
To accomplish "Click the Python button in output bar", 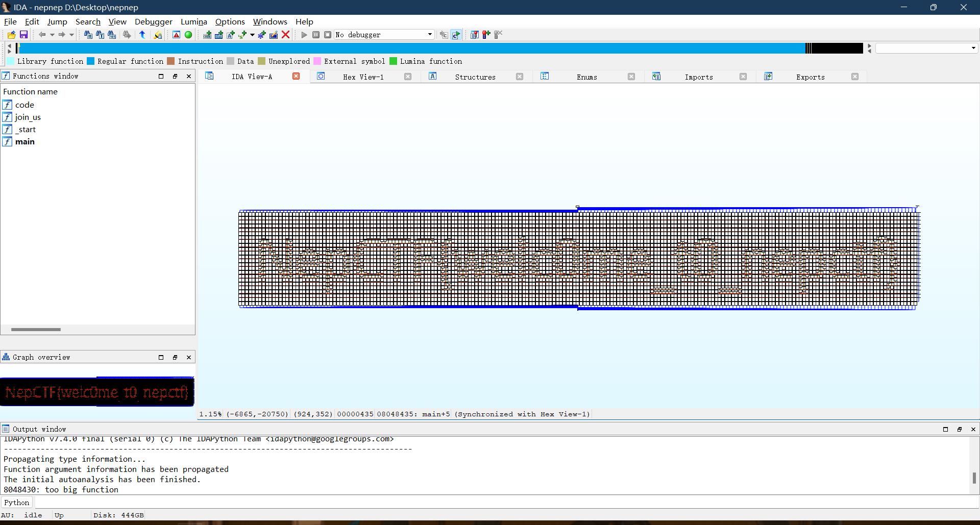I will pyautogui.click(x=17, y=503).
